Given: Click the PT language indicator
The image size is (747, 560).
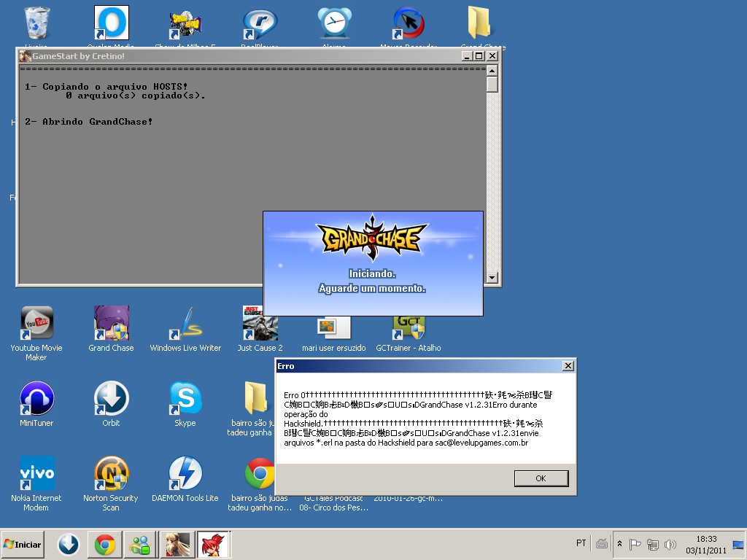Looking at the screenshot, I should click(581, 543).
